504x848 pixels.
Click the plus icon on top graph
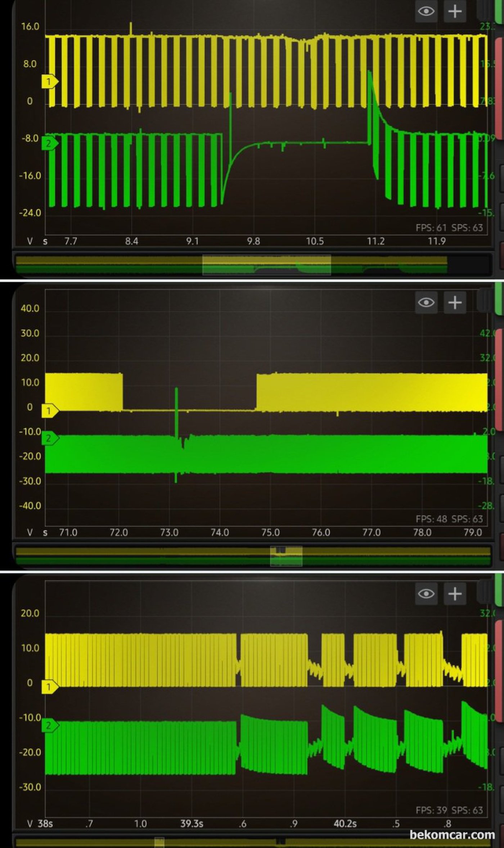(455, 11)
